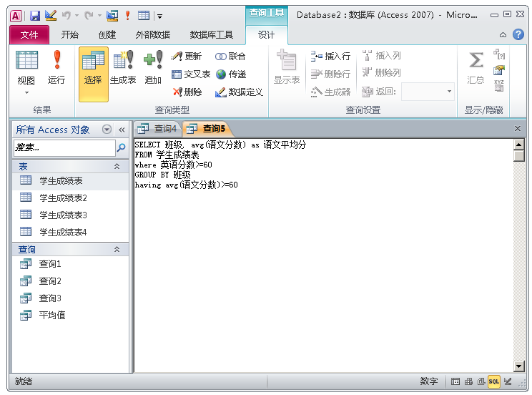Collapse the navigation pane with double chevron

(x=122, y=130)
